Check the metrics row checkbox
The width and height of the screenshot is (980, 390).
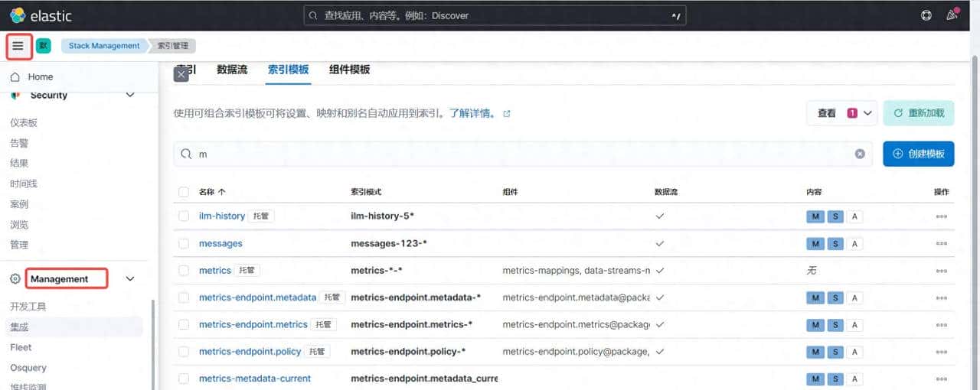coord(184,271)
